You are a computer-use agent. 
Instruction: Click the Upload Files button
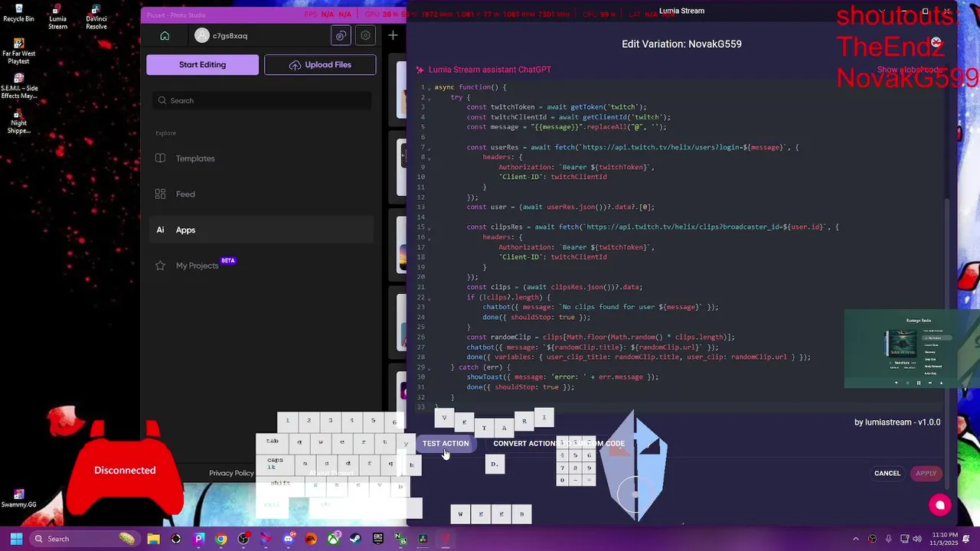320,64
